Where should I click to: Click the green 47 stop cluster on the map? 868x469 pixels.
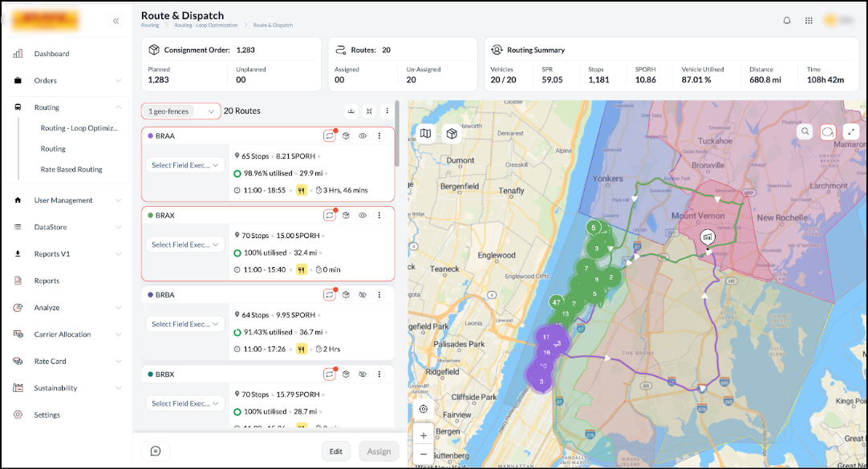(x=557, y=302)
